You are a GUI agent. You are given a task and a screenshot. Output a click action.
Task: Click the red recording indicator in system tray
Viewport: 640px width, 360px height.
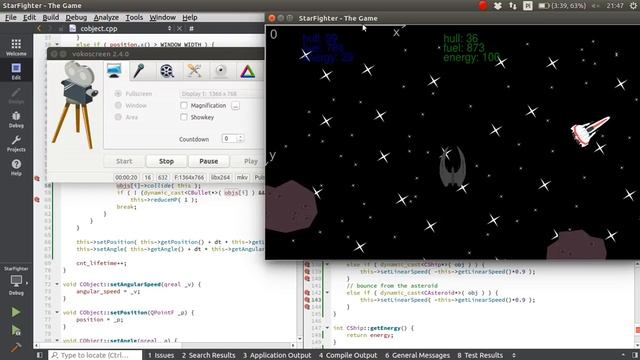483,5
